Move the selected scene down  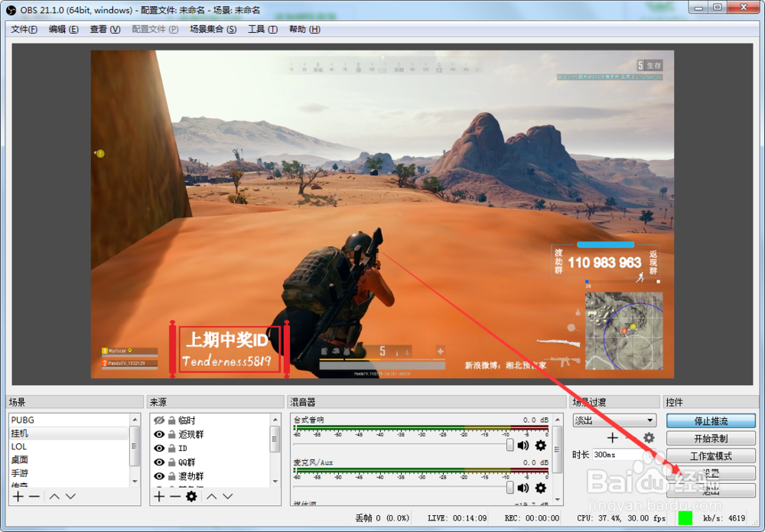coord(70,496)
